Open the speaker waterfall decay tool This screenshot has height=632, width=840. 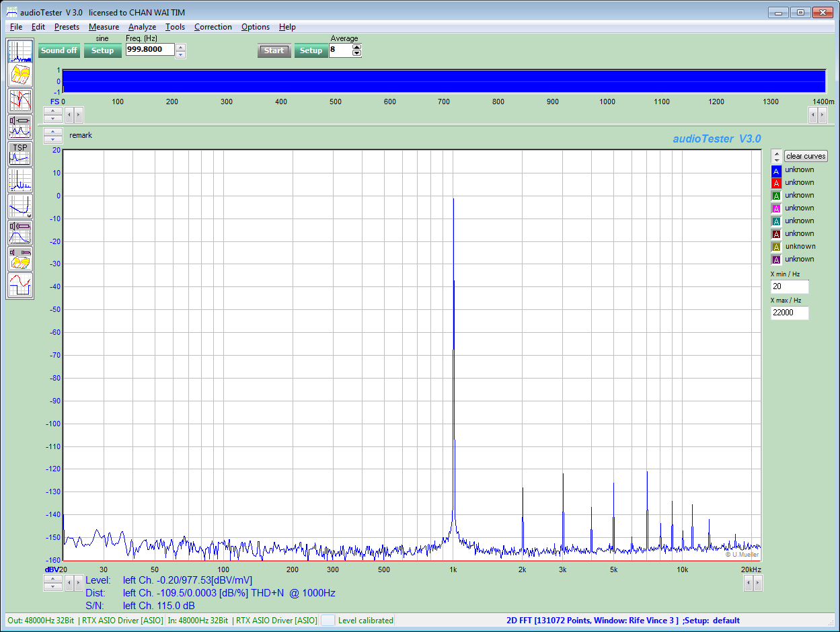tap(20, 258)
